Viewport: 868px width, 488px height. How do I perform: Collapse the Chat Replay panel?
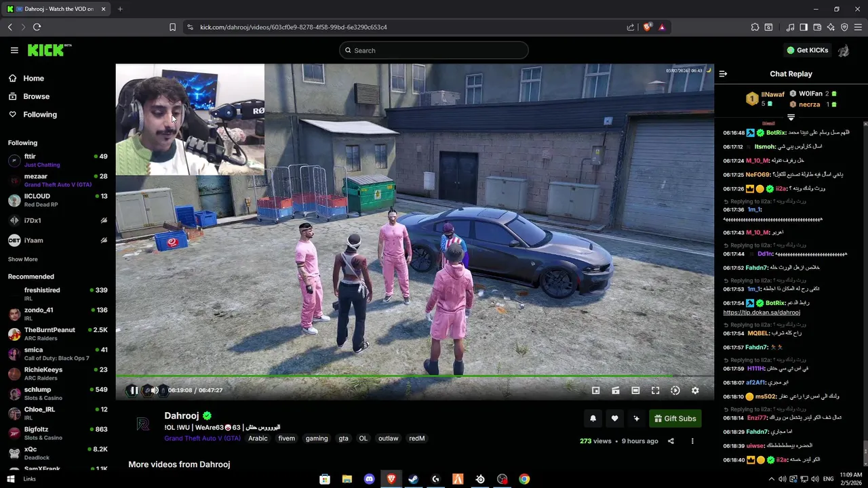tap(723, 74)
